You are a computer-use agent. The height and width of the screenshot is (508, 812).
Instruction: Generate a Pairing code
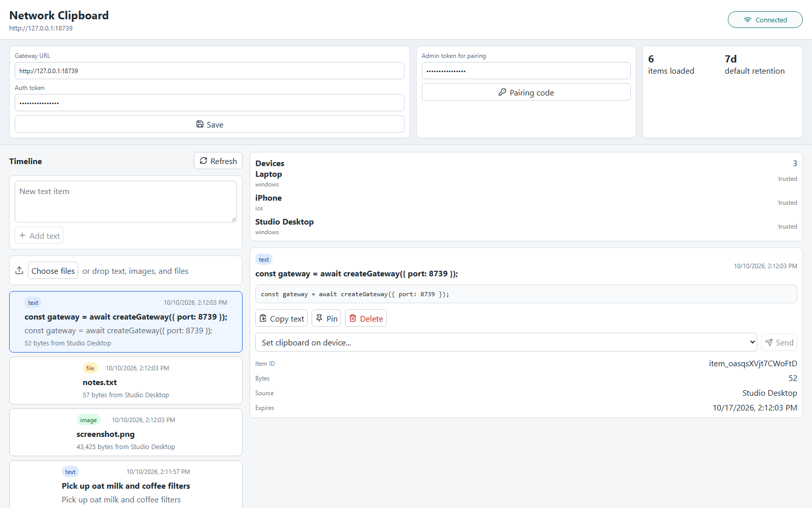(526, 92)
